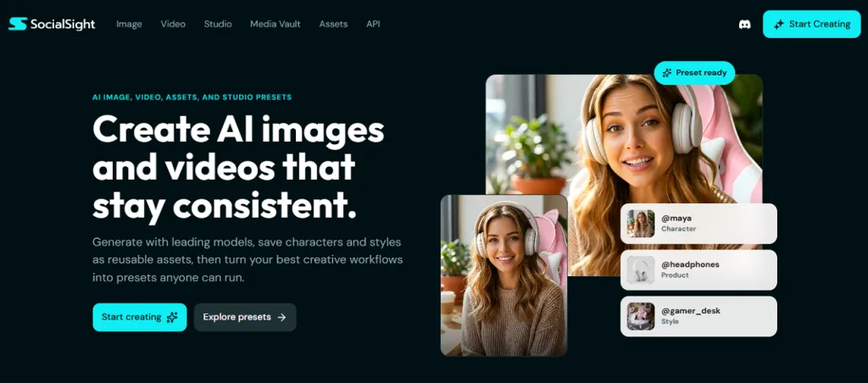Select the @maya Character card
The image size is (868, 383).
[x=698, y=224]
